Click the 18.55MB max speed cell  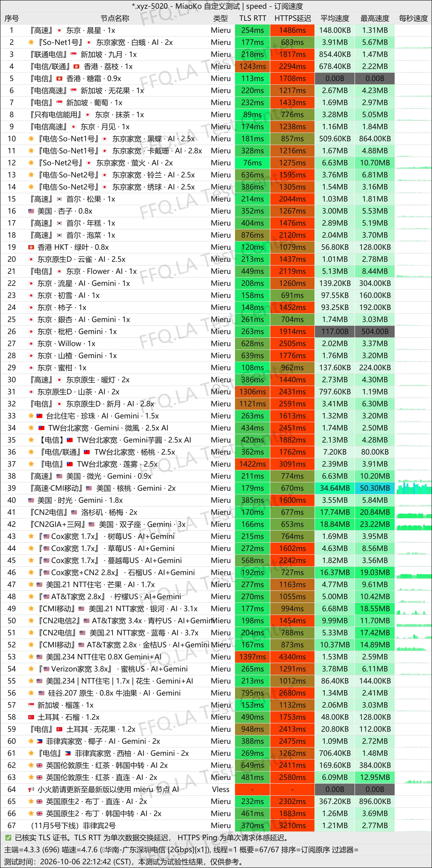click(375, 609)
